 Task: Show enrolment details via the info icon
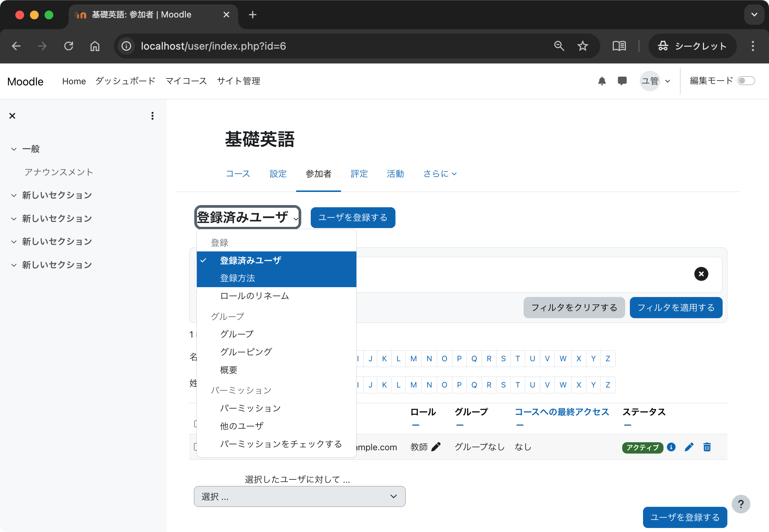click(671, 447)
